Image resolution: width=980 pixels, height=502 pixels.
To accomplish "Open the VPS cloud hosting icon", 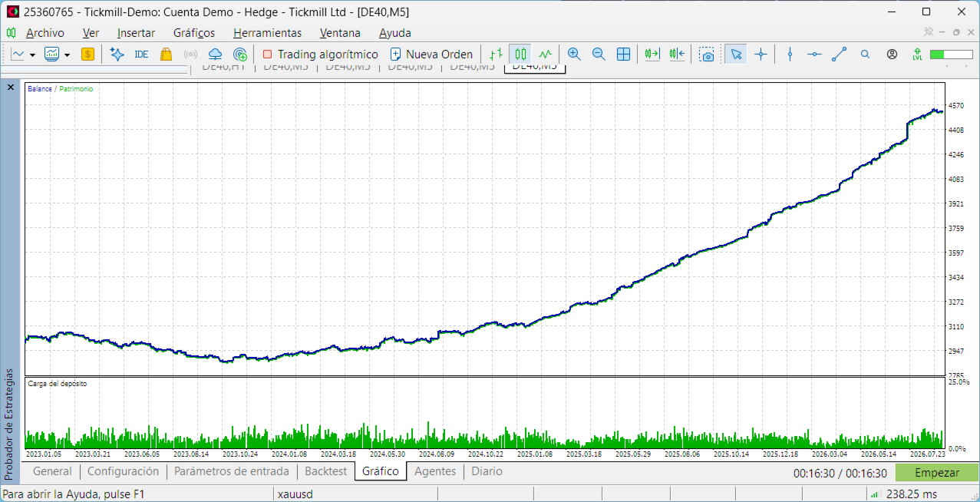I will (216, 54).
